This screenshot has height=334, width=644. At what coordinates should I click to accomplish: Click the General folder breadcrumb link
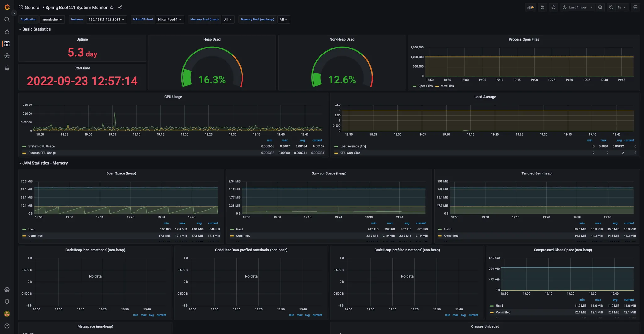coord(32,8)
